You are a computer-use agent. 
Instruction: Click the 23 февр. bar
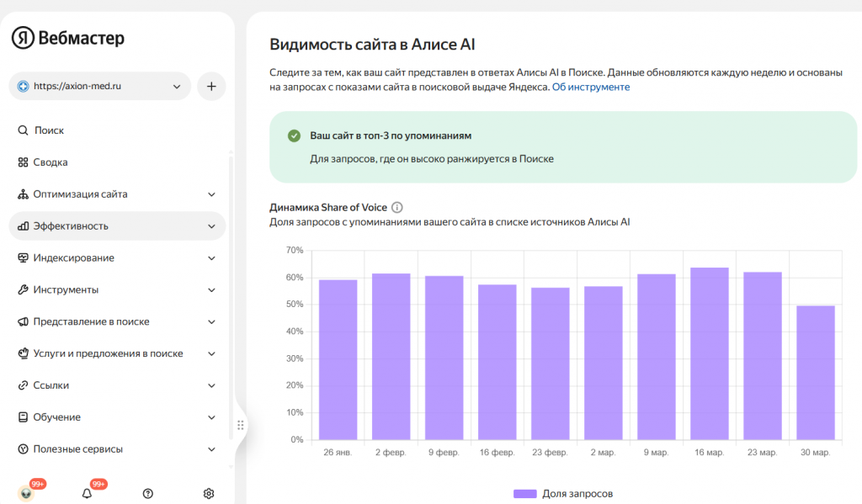coord(551,363)
